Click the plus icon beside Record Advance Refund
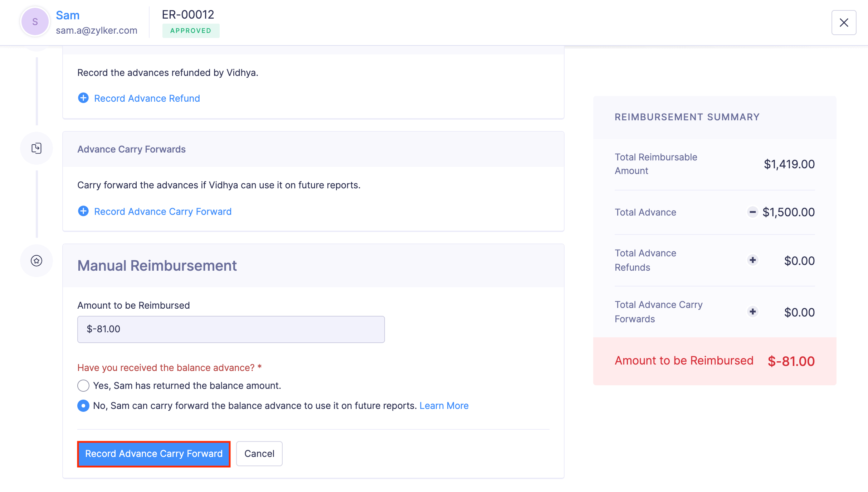Image resolution: width=868 pixels, height=492 pixels. pos(83,98)
